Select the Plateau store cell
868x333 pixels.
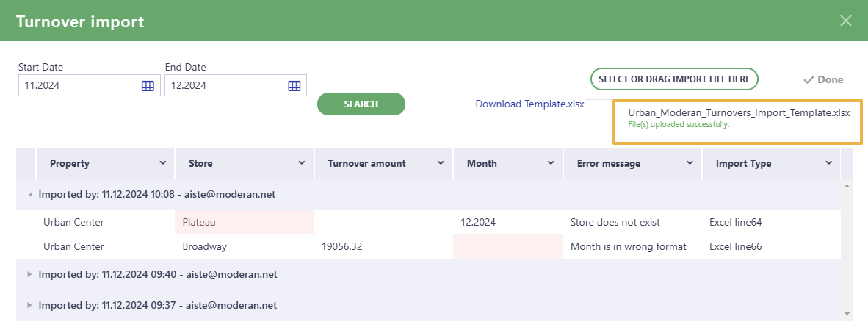click(244, 222)
